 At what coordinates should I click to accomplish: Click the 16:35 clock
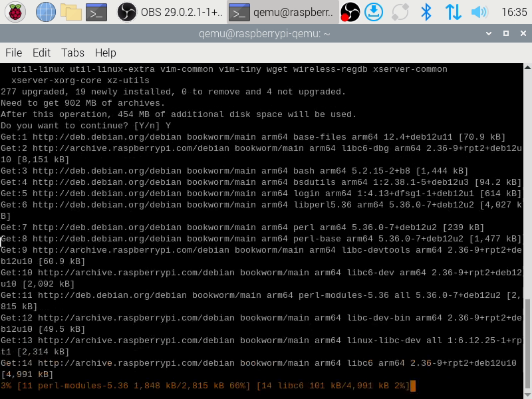click(x=514, y=12)
